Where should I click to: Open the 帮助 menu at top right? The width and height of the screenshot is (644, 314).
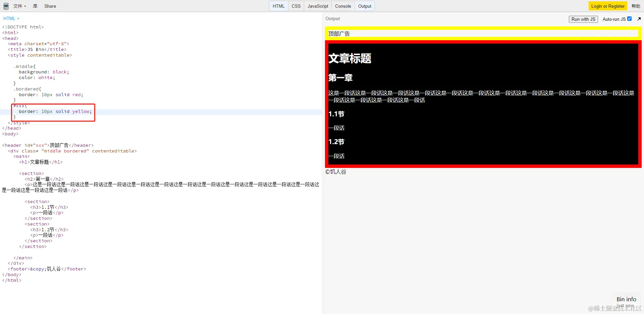(x=636, y=6)
